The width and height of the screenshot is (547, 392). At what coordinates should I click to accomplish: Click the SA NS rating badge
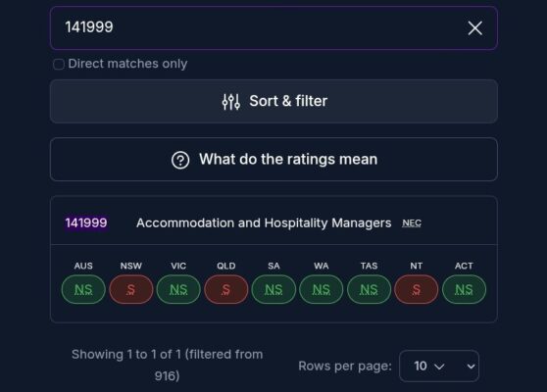click(x=273, y=289)
